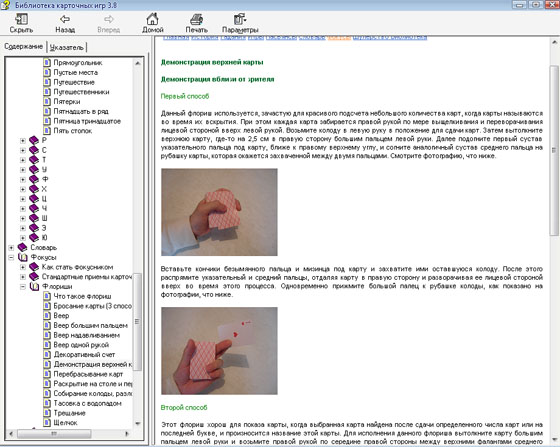
Task: Expand the Ф book node
Action: tap(22, 180)
